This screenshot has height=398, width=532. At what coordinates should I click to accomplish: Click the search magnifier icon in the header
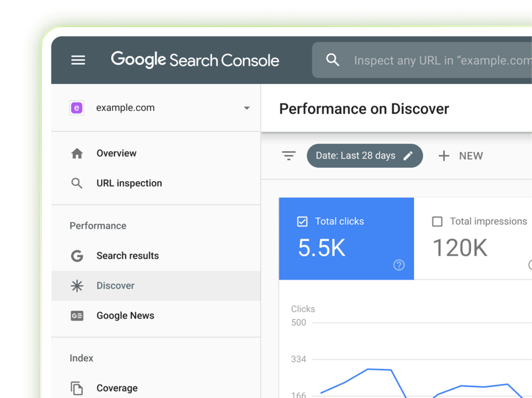[332, 60]
